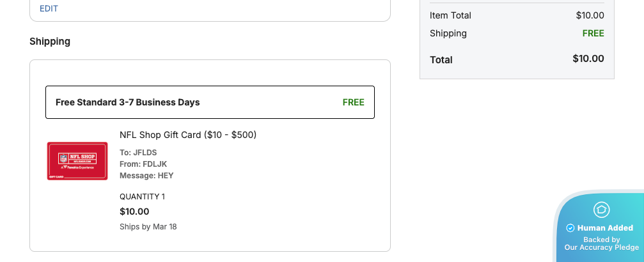The width and height of the screenshot is (644, 262).
Task: Click the "To: JFLDS" recipient line
Action: click(x=138, y=153)
